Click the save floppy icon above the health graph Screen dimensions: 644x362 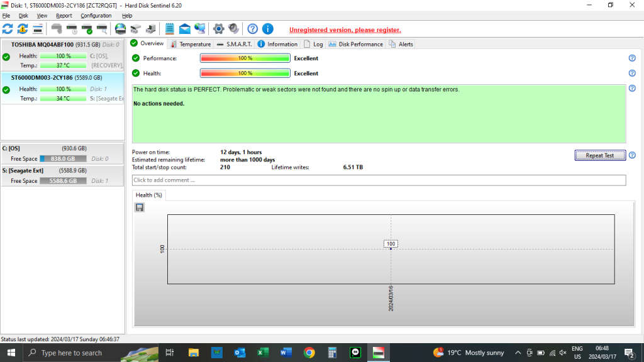pos(140,207)
